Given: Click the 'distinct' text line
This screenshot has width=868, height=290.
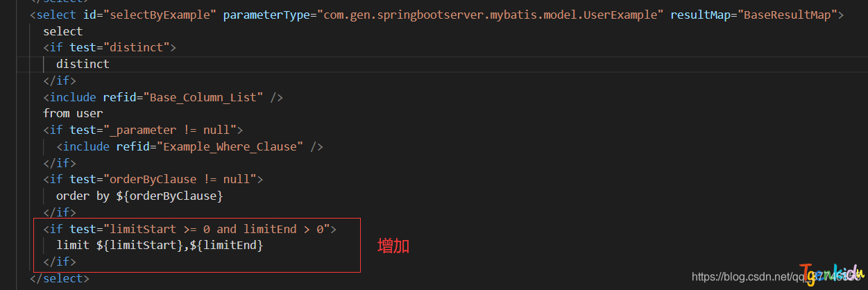Looking at the screenshot, I should click(x=83, y=64).
